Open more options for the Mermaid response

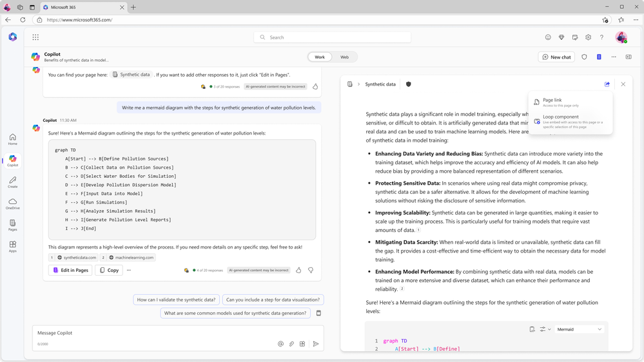coord(128,270)
